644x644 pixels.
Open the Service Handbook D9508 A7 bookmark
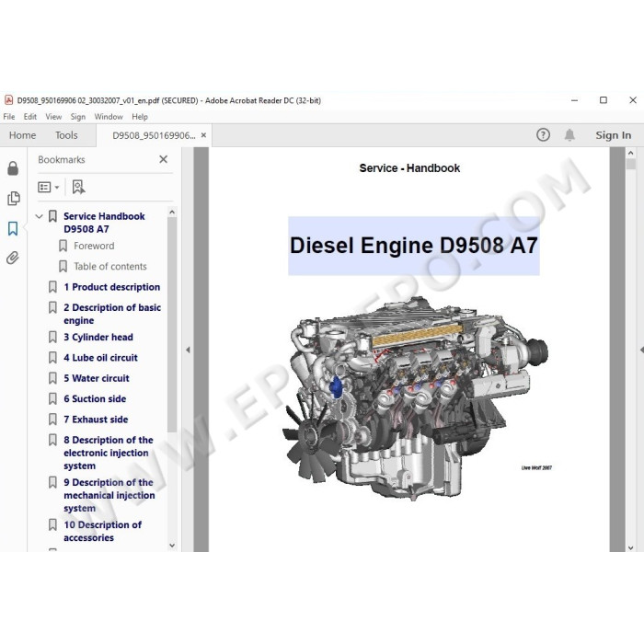(x=104, y=223)
